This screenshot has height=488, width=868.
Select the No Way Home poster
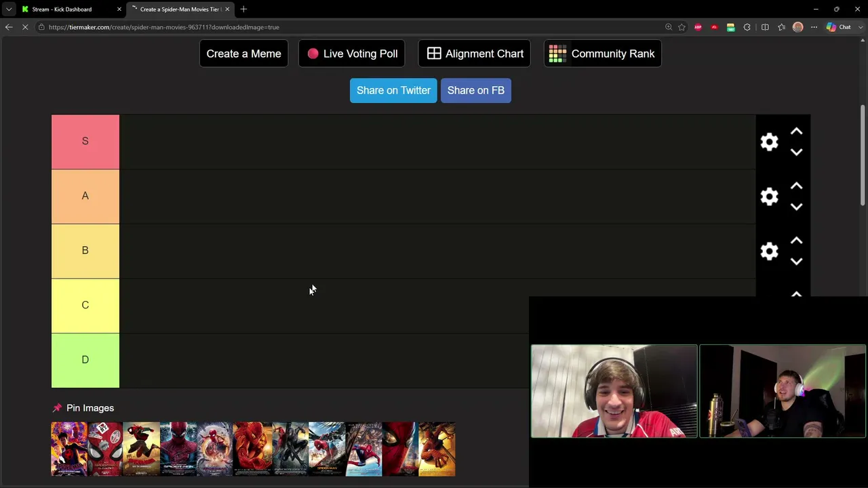(x=215, y=449)
